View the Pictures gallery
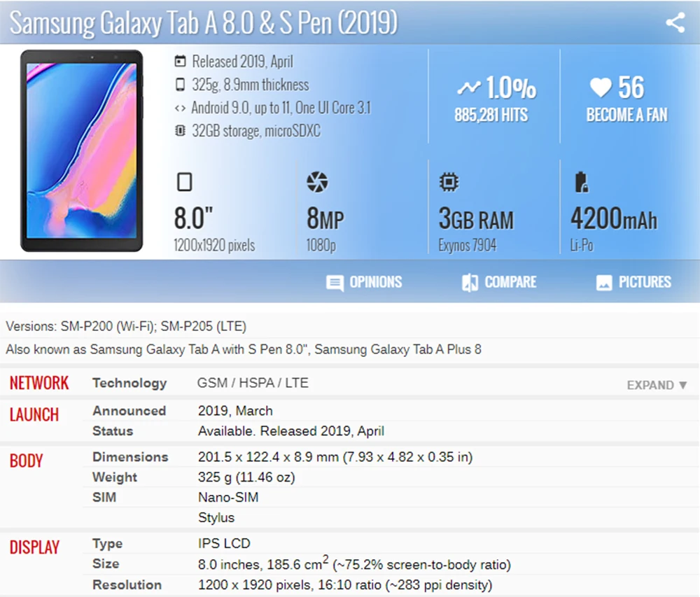This screenshot has height=597, width=700. (x=633, y=283)
